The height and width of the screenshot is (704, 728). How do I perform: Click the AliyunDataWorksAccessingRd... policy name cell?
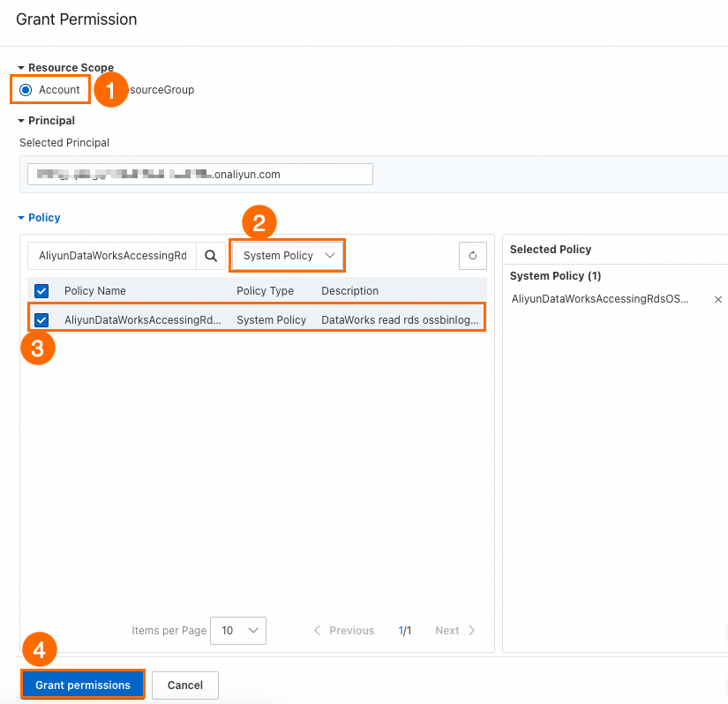143,319
